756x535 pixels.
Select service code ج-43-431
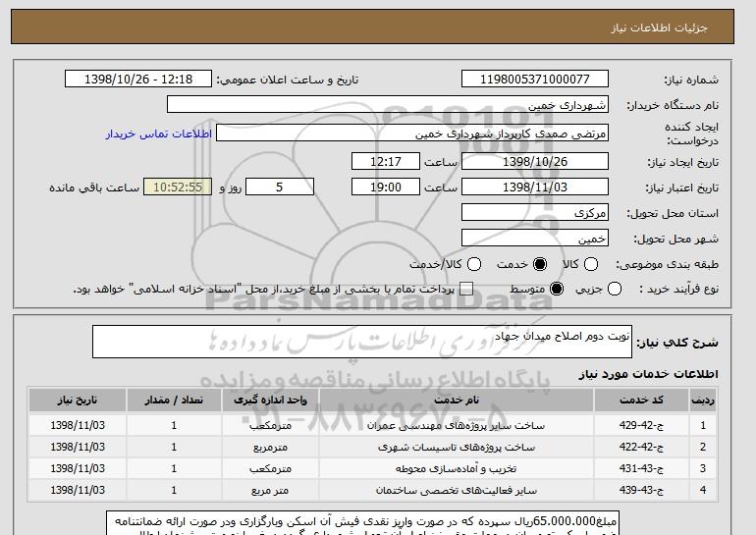click(641, 468)
